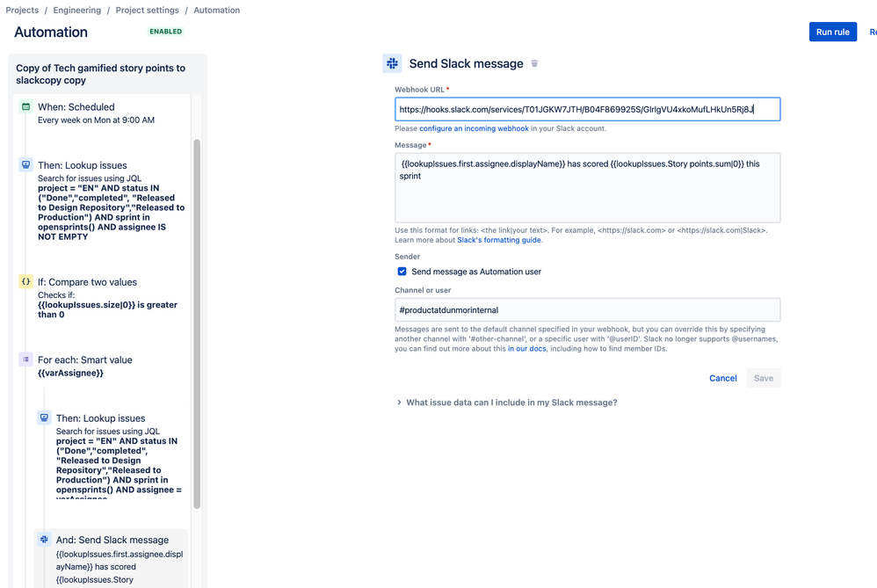
Task: Select the For each: Smart value step
Action: click(x=102, y=366)
